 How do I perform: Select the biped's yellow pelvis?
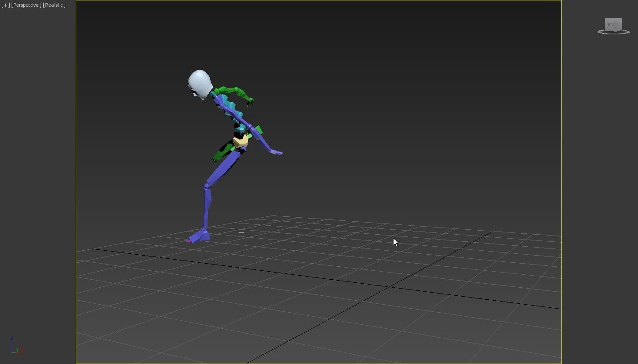coord(240,142)
